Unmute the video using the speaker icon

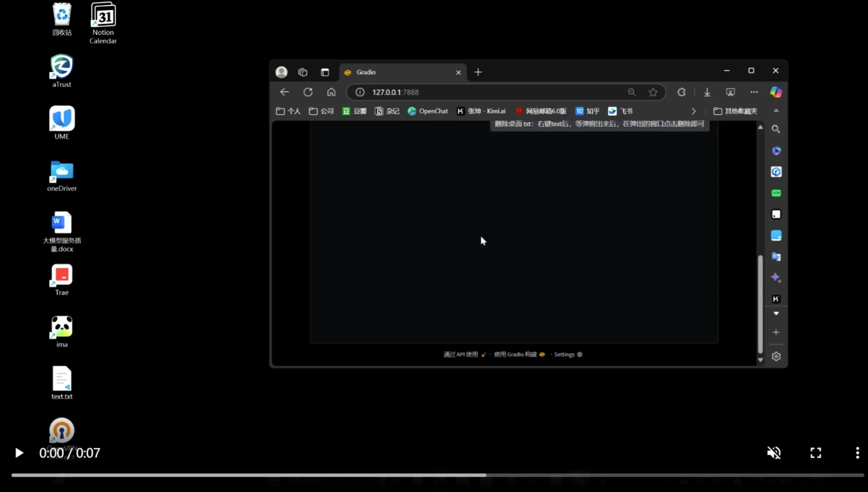[774, 453]
